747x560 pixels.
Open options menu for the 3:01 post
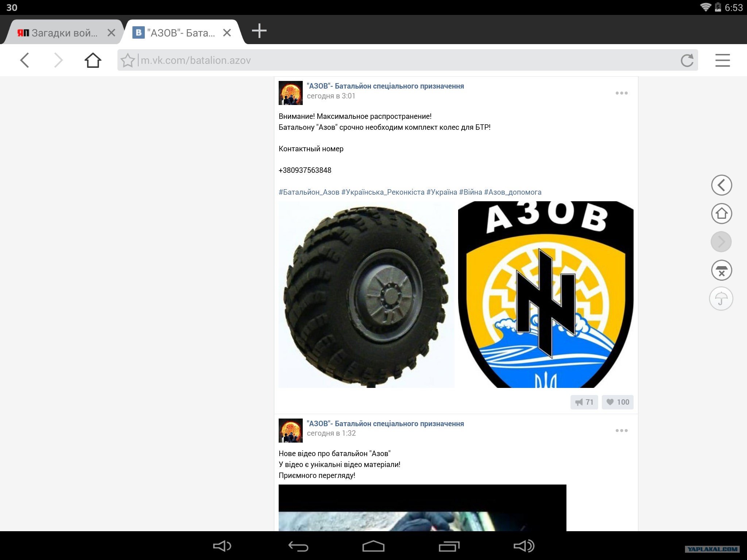pos(622,93)
